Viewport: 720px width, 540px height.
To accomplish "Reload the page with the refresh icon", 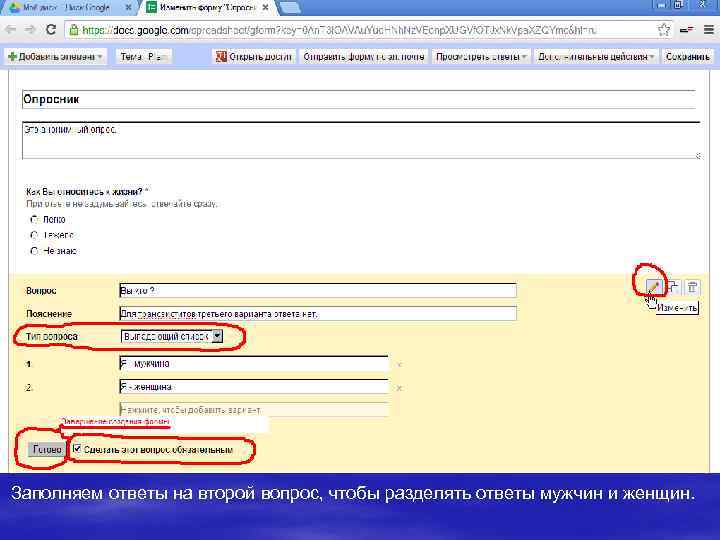I will pyautogui.click(x=51, y=30).
